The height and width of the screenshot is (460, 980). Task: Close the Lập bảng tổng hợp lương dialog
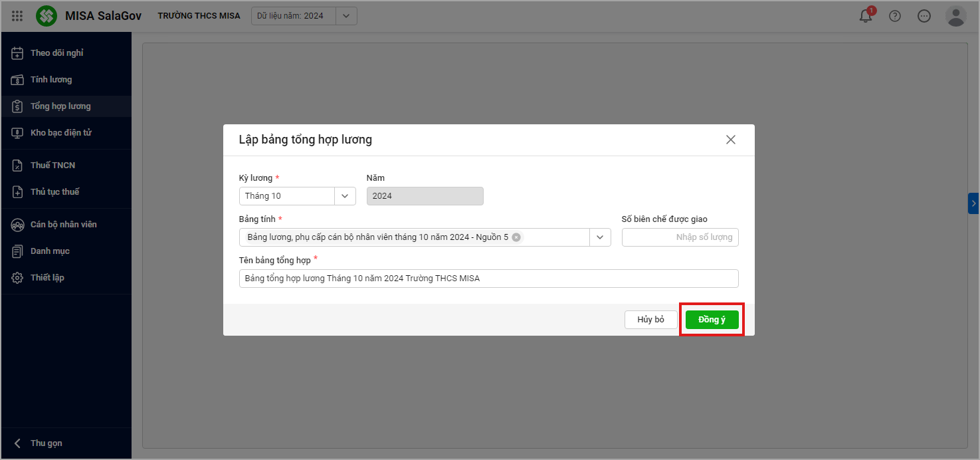(x=731, y=140)
